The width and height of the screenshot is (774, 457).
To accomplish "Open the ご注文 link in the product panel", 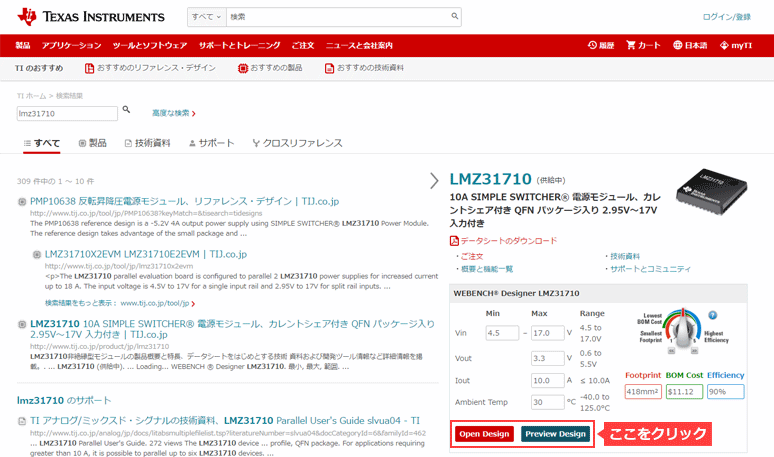I will point(472,257).
